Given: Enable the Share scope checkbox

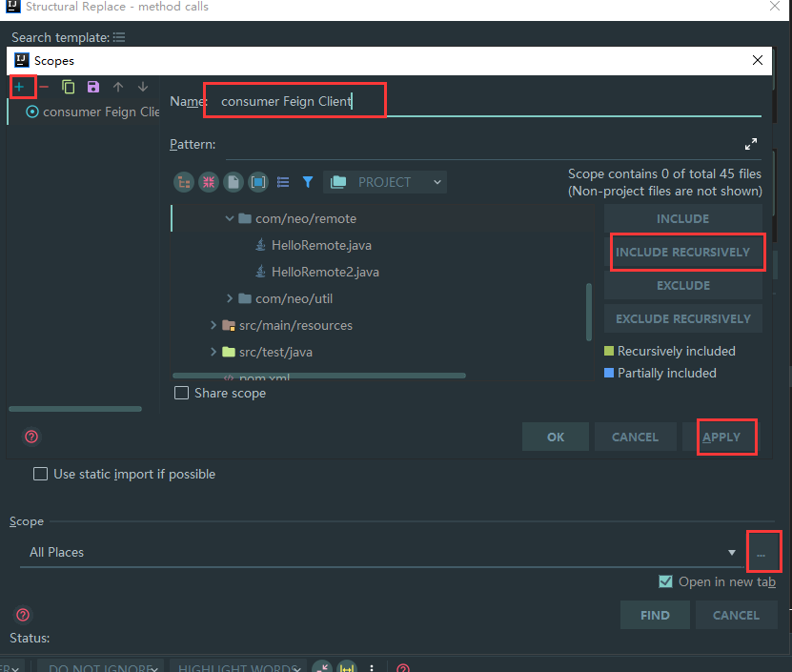Looking at the screenshot, I should pyautogui.click(x=181, y=393).
